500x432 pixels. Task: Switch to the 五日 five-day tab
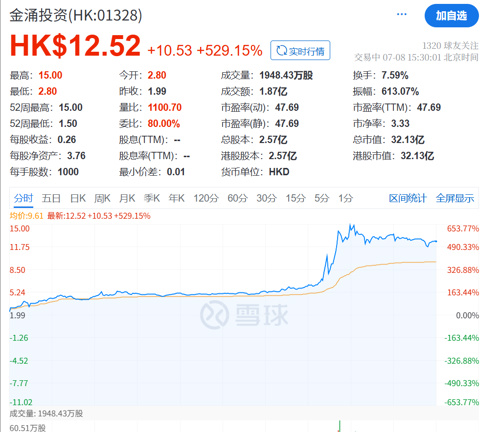point(51,198)
